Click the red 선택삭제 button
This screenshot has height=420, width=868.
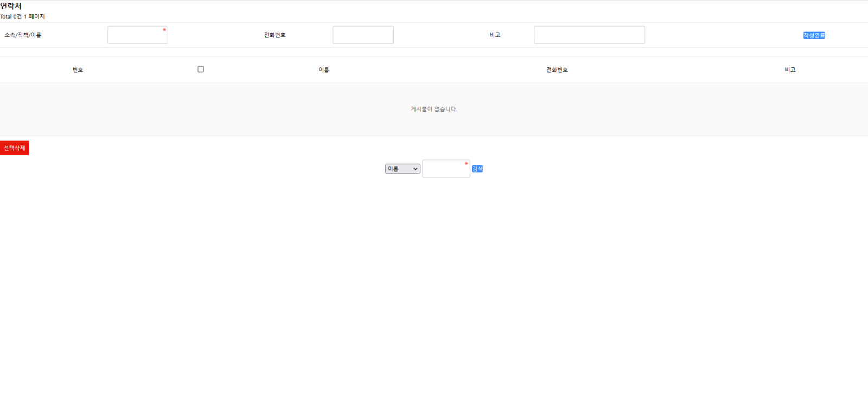tap(15, 148)
